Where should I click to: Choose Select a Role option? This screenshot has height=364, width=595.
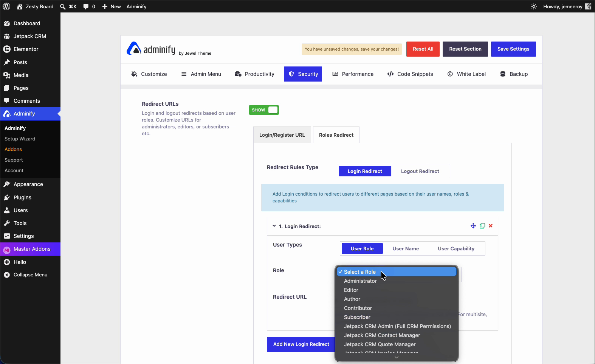click(x=396, y=272)
